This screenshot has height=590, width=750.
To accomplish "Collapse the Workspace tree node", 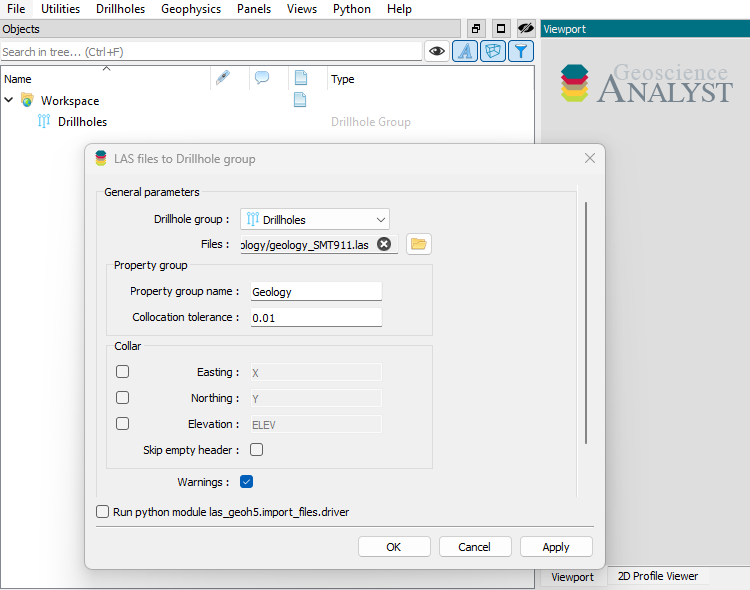I will [x=9, y=100].
